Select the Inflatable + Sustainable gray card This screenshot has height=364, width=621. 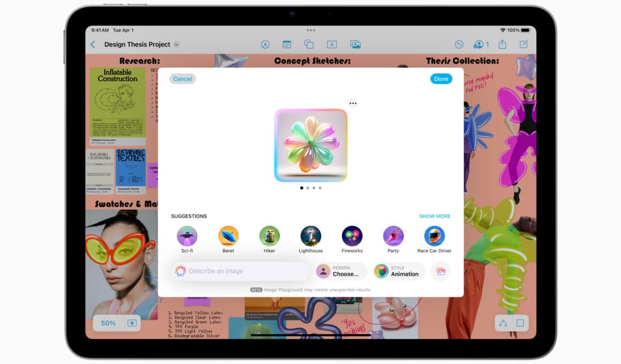click(100, 171)
